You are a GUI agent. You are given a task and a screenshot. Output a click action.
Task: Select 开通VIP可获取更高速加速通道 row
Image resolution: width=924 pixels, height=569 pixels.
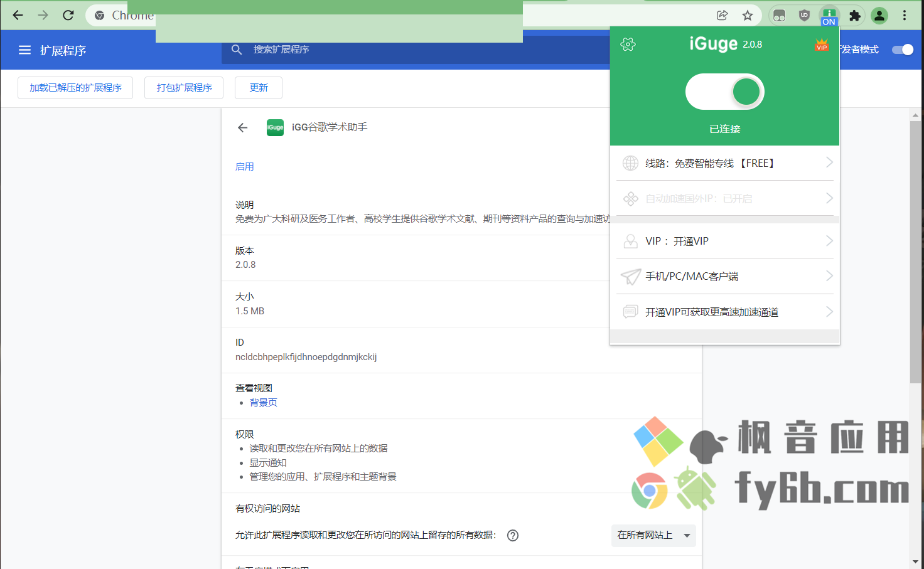click(724, 312)
